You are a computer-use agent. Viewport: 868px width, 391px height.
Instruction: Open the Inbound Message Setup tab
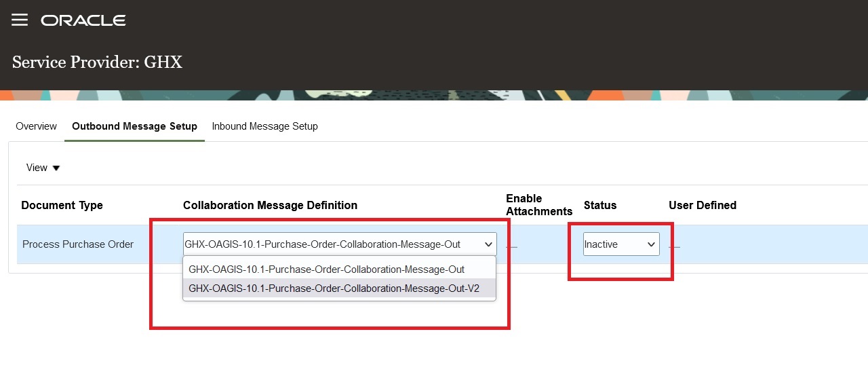point(264,126)
